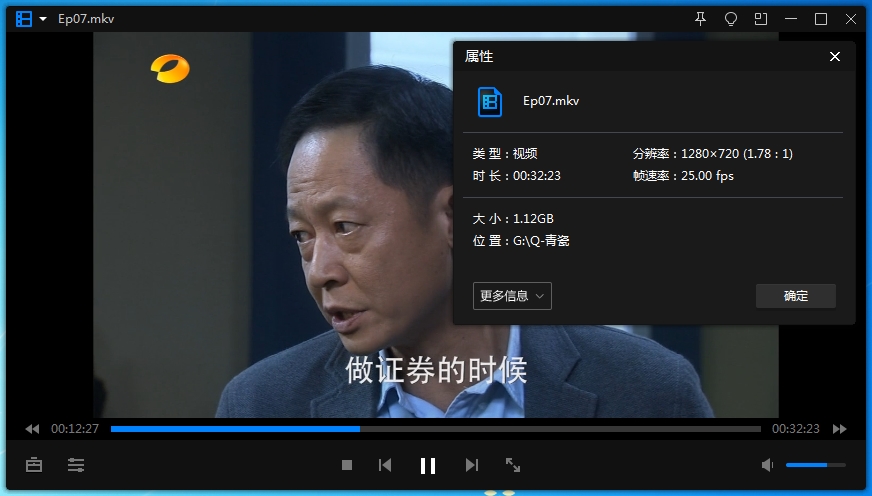Mute audio via the speaker icon
Screen dimensions: 872x496
pos(767,465)
